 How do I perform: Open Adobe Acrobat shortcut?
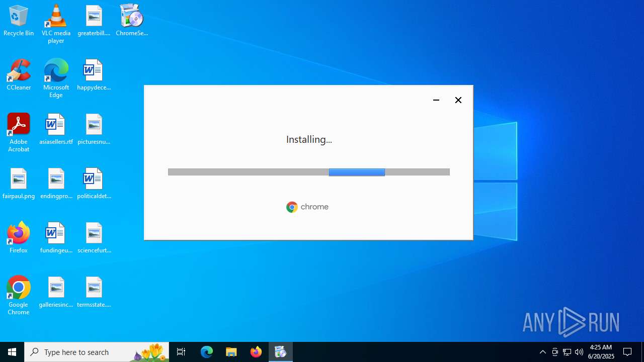[19, 133]
